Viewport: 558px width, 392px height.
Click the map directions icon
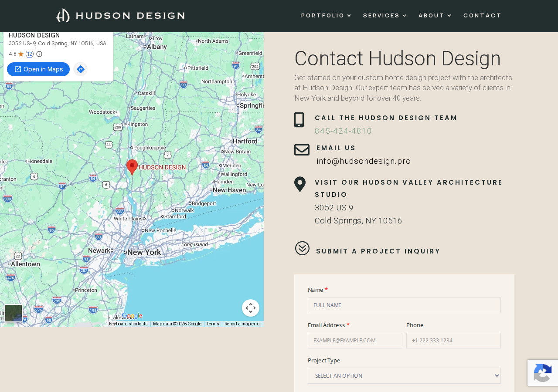pyautogui.click(x=80, y=69)
